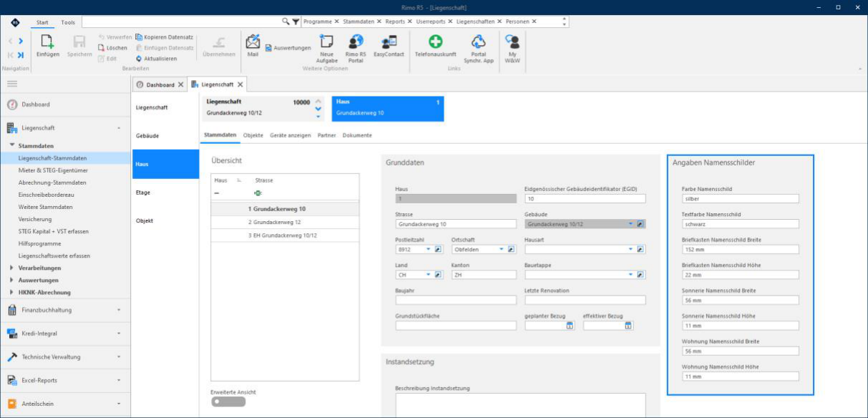Select the Etage level in the side panel
The width and height of the screenshot is (868, 418).
click(165, 193)
